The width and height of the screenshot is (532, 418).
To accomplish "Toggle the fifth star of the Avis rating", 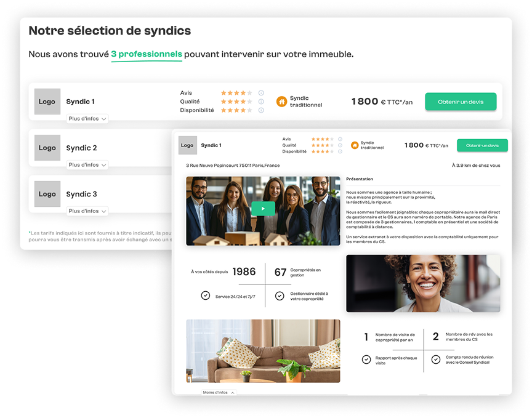I will (249, 92).
